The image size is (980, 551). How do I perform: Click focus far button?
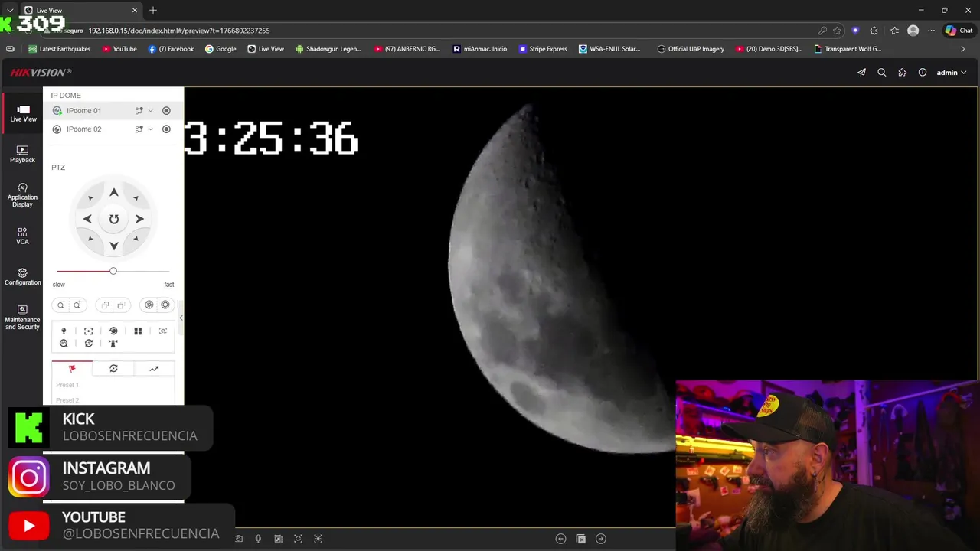(121, 305)
